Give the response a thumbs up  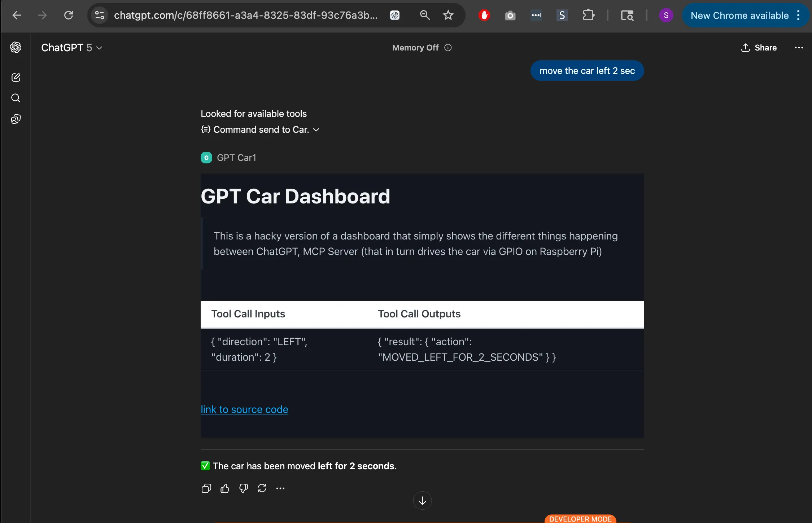(224, 488)
